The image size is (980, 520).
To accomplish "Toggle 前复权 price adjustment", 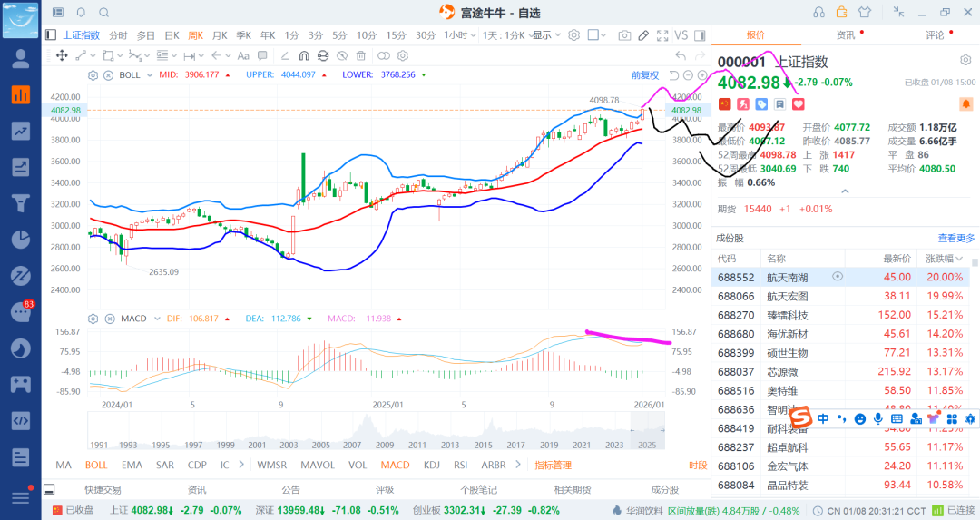I will pos(645,75).
